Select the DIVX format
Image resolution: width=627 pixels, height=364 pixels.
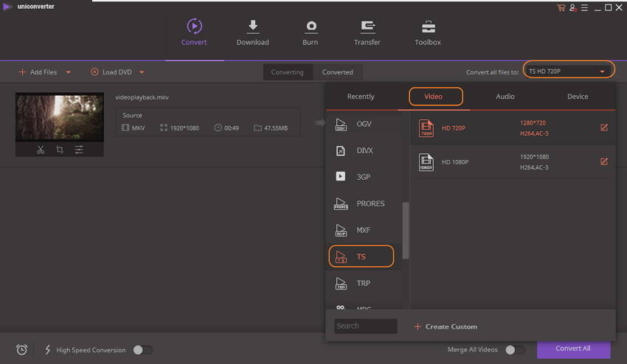coord(364,150)
